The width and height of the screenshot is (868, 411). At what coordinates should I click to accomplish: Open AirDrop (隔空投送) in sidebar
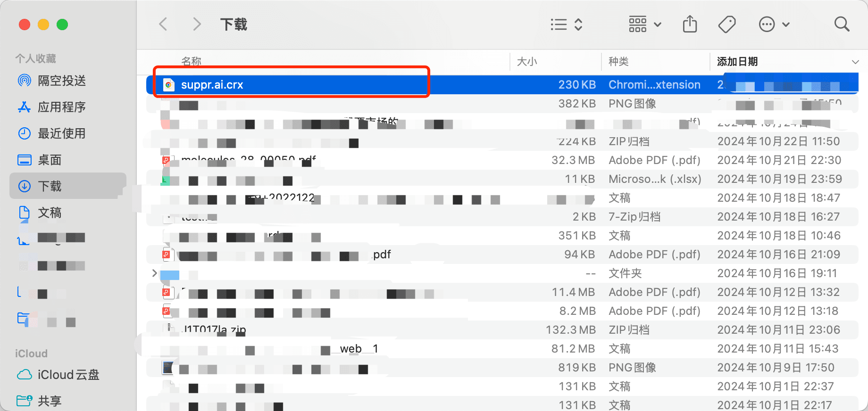[x=61, y=81]
